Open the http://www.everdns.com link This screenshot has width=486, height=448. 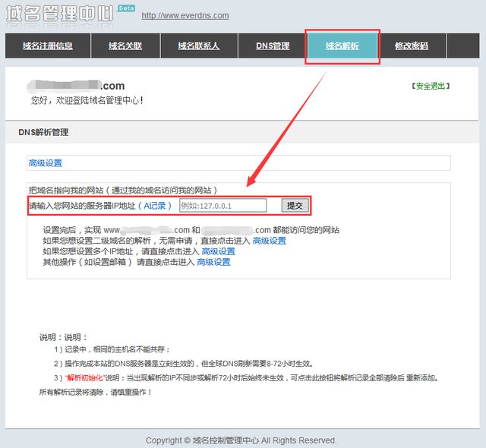(185, 15)
